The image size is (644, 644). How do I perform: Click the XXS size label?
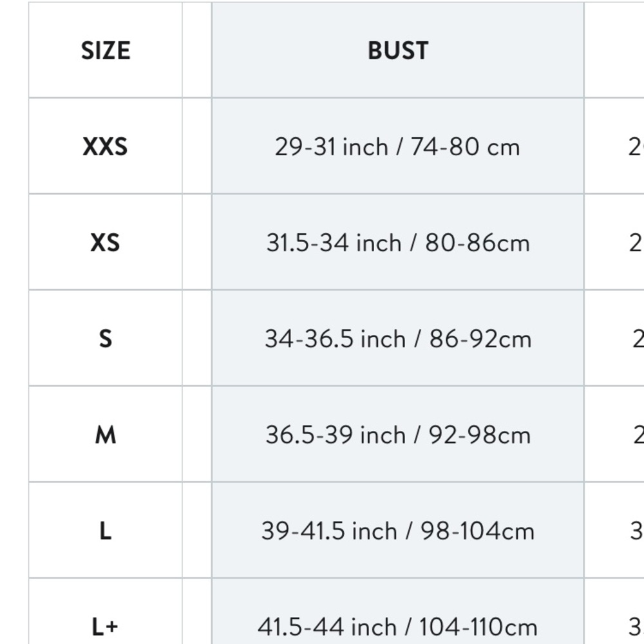(105, 147)
